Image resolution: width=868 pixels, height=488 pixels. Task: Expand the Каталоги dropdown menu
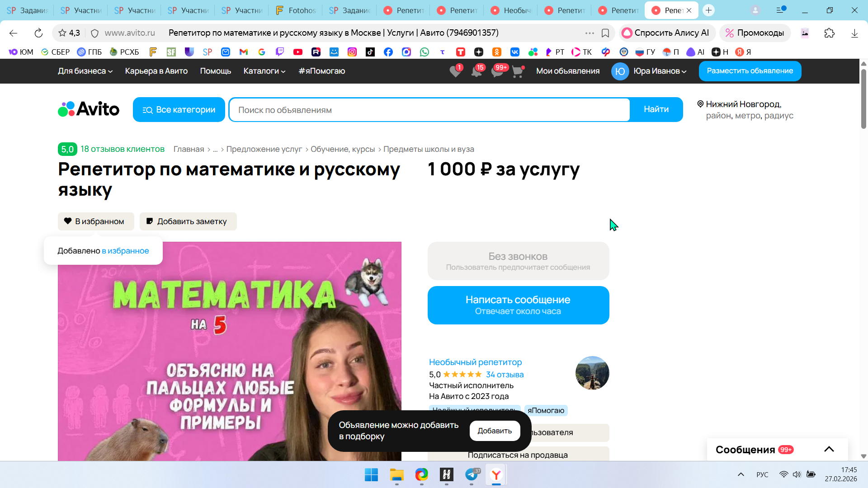point(264,71)
